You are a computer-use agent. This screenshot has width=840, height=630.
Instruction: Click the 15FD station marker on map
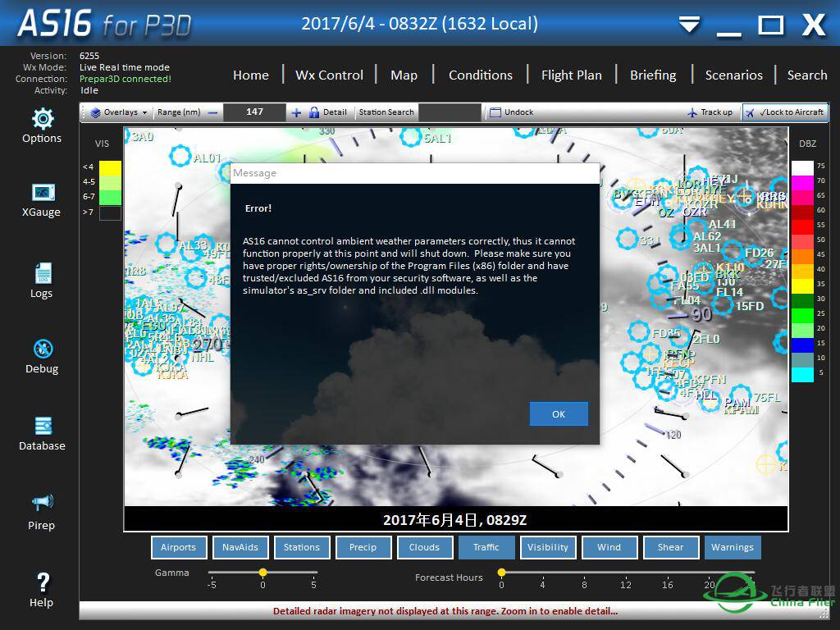coord(722,304)
